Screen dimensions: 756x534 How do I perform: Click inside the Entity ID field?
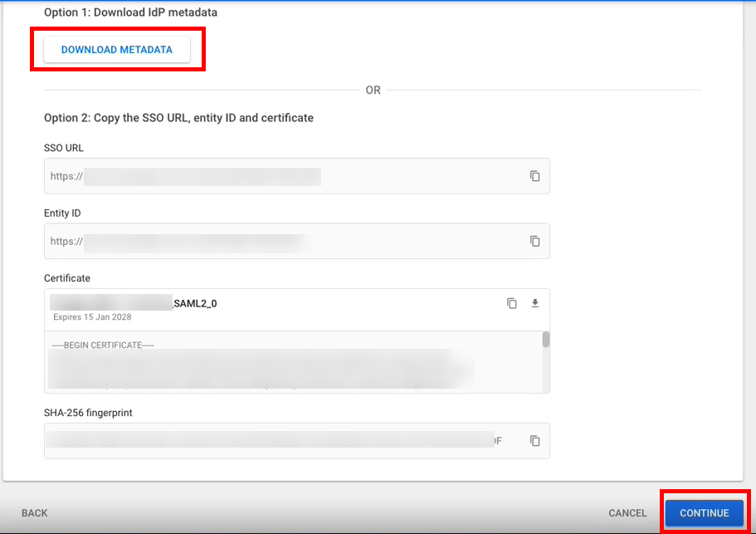(x=282, y=241)
